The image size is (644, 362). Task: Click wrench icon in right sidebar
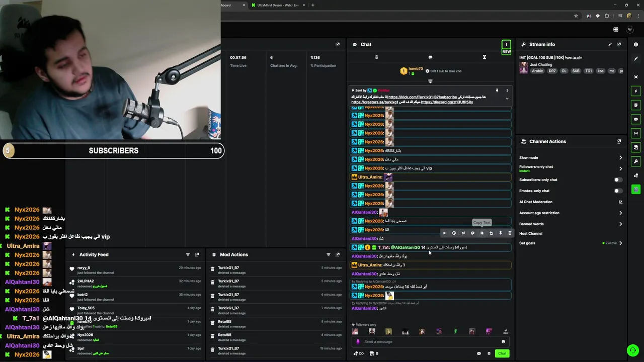636,161
